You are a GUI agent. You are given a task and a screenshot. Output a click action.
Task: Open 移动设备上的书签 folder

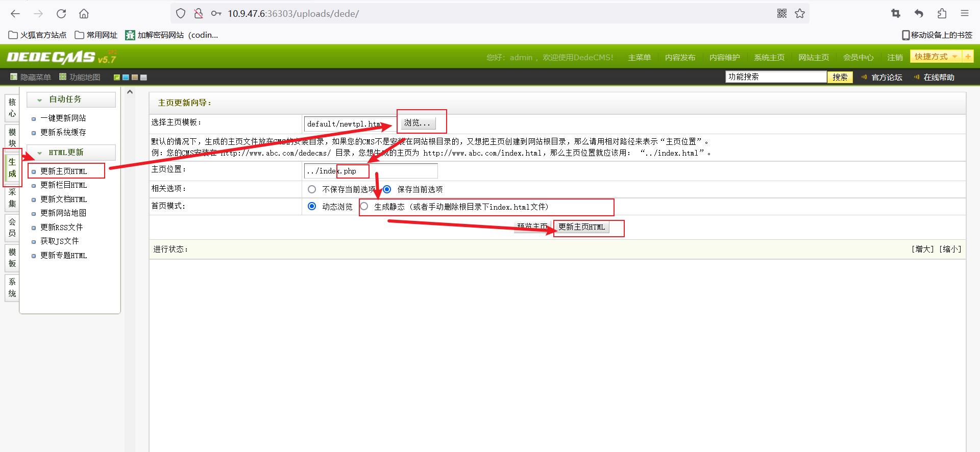pos(937,35)
